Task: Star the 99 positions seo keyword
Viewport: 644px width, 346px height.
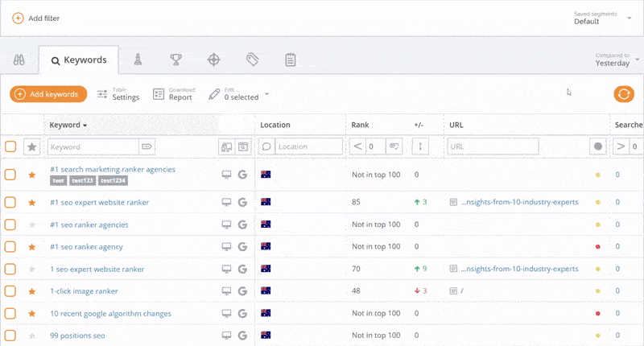Action: click(31, 336)
